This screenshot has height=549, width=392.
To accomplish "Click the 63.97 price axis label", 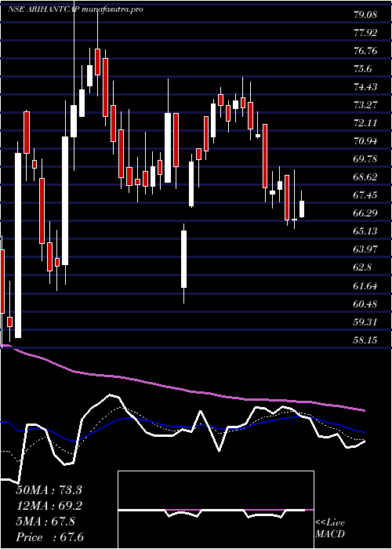I will 365,249.
